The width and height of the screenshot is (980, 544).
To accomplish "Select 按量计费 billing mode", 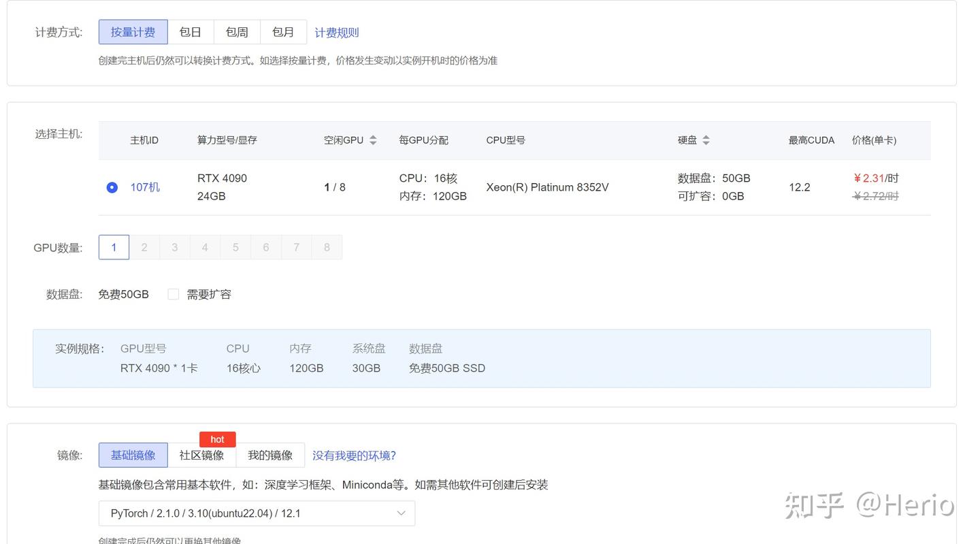I will pyautogui.click(x=133, y=32).
